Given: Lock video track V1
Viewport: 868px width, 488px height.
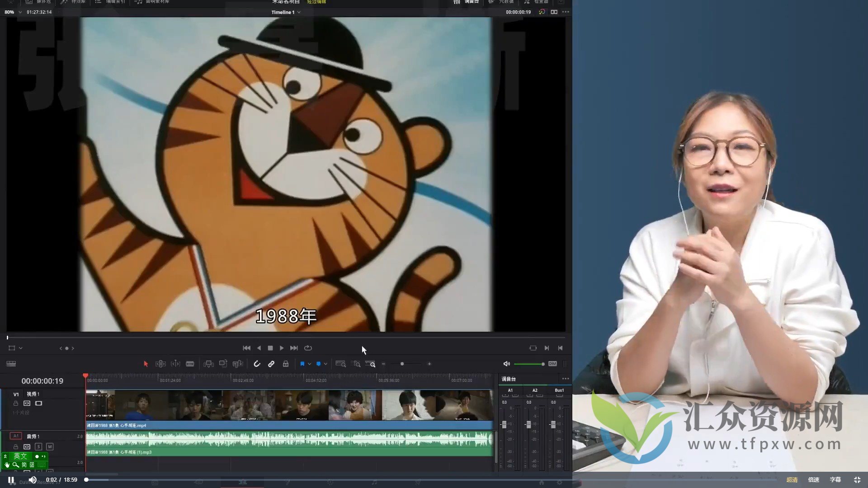Looking at the screenshot, I should pos(16,403).
